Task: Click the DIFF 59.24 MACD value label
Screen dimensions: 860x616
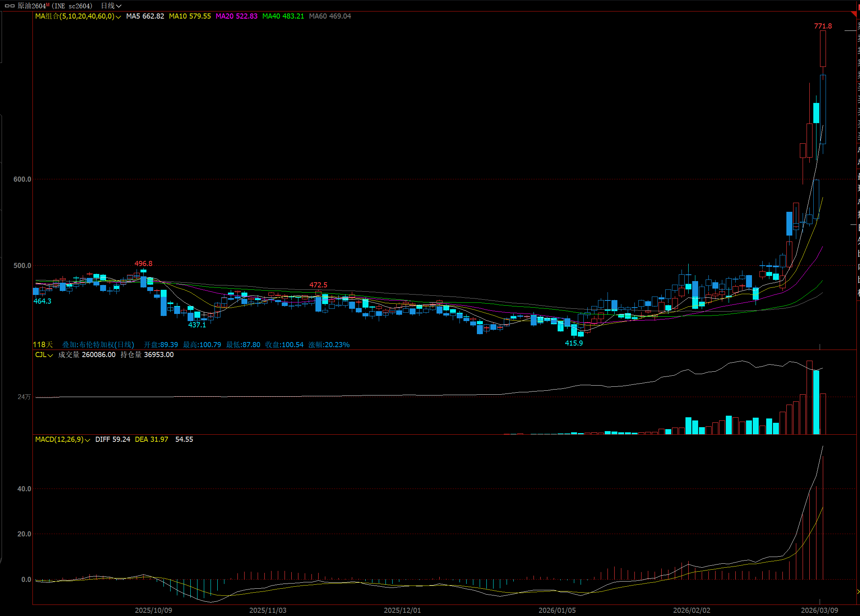Action: [x=112, y=439]
